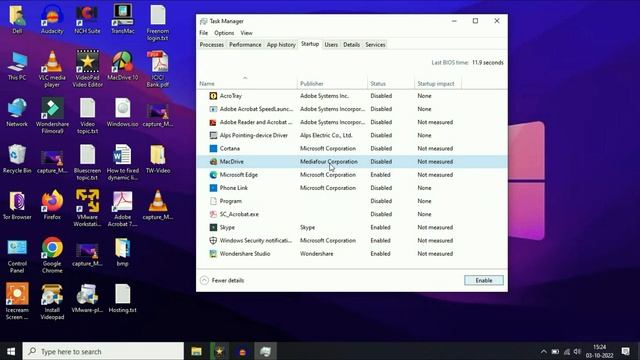This screenshot has height=360, width=640.
Task: Click the NCH Suite desktop icon
Action: click(x=87, y=19)
